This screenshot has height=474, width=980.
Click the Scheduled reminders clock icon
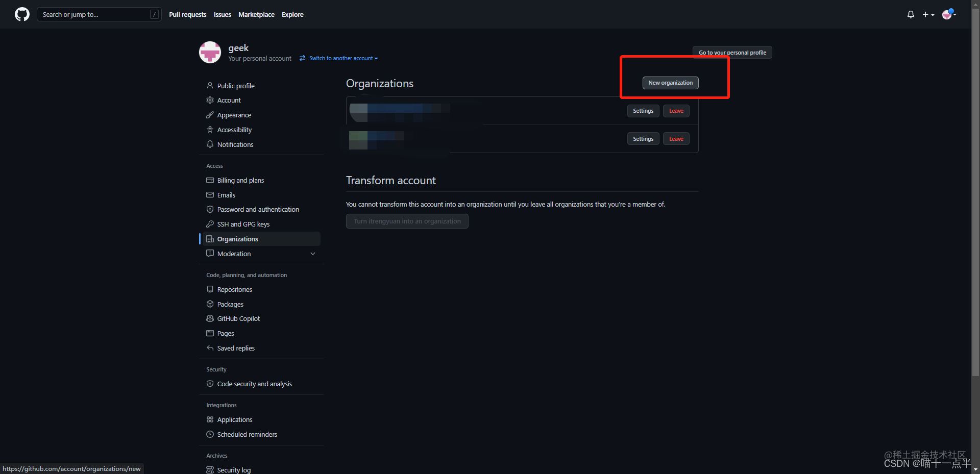pyautogui.click(x=210, y=434)
